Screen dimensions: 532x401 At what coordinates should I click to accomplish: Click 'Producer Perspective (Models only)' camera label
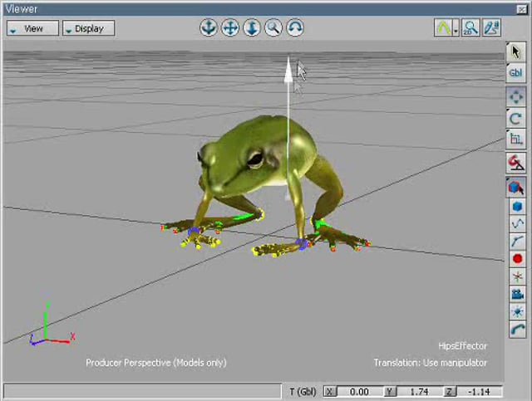coord(156,363)
